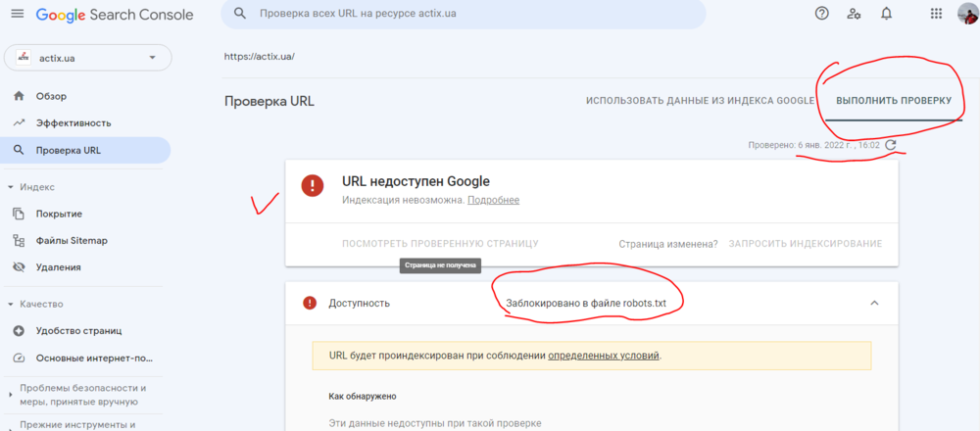Open Обзор from the sidebar
980x431 pixels.
[51, 96]
